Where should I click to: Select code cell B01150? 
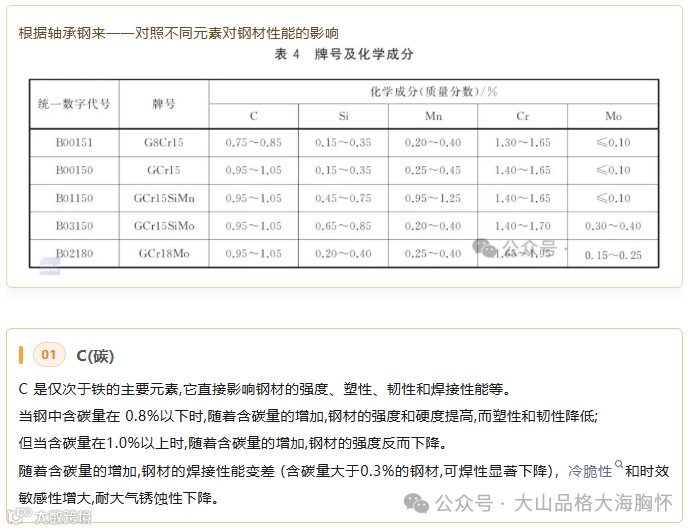point(74,198)
